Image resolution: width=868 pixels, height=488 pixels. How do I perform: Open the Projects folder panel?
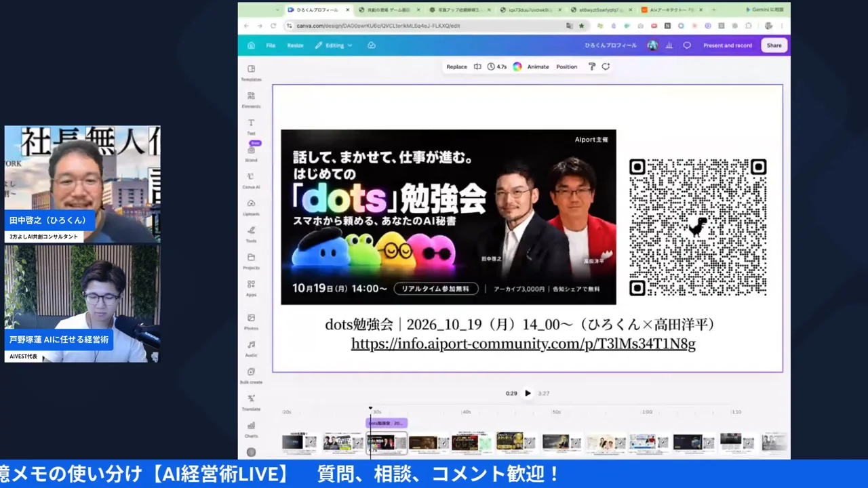pyautogui.click(x=251, y=261)
